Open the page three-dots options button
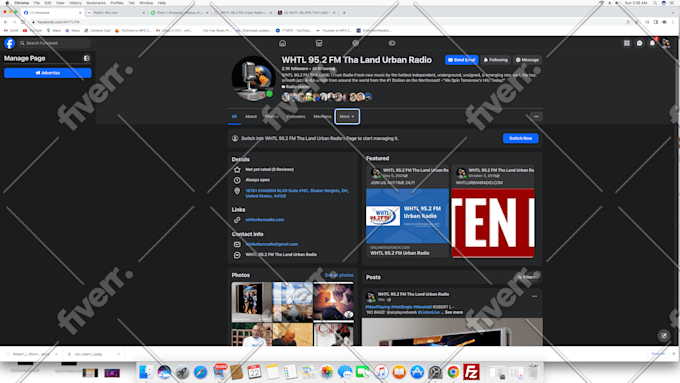Image resolution: width=680 pixels, height=383 pixels. [x=536, y=116]
